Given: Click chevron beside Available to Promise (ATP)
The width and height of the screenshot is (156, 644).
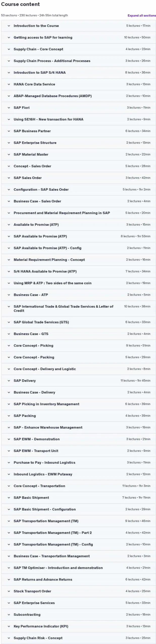Looking at the screenshot, I should [x=9, y=225].
